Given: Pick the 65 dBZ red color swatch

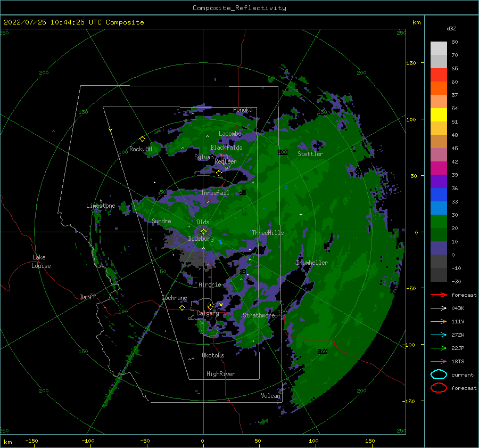Looking at the screenshot, I should 439,75.
